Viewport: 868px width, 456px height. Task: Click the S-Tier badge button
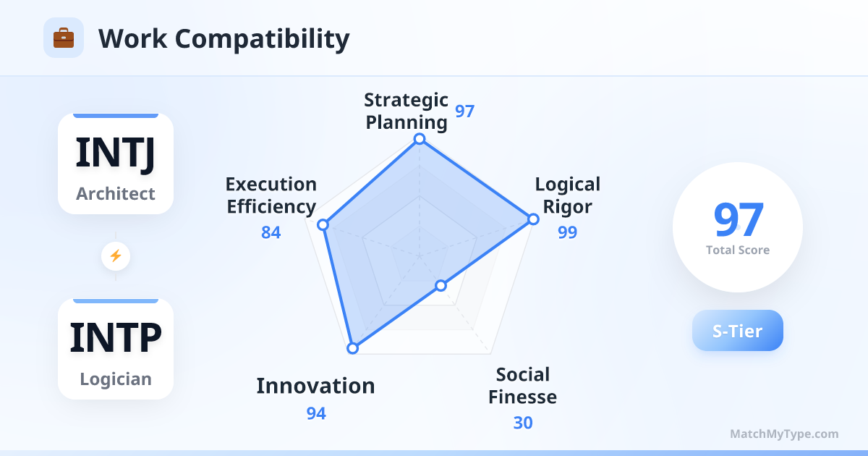pyautogui.click(x=738, y=331)
